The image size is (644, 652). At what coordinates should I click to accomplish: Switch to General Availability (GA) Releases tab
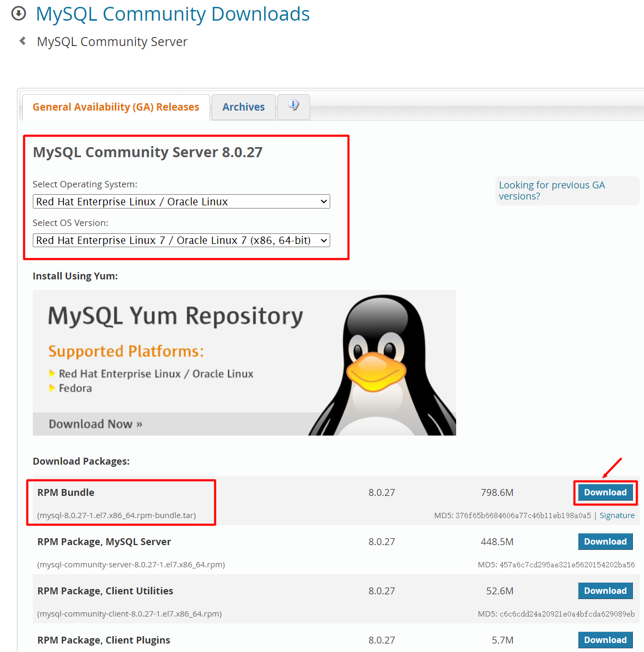[x=116, y=107]
